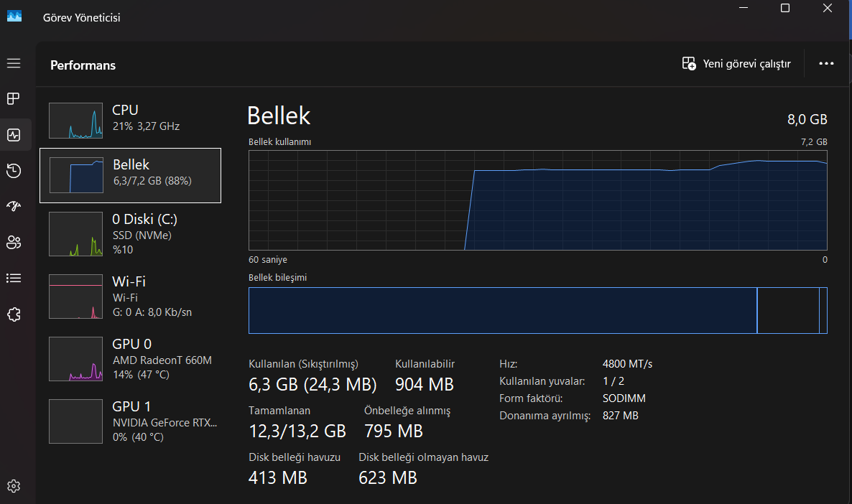Open the hamburger navigation menu
This screenshot has width=852, height=504.
coord(14,64)
